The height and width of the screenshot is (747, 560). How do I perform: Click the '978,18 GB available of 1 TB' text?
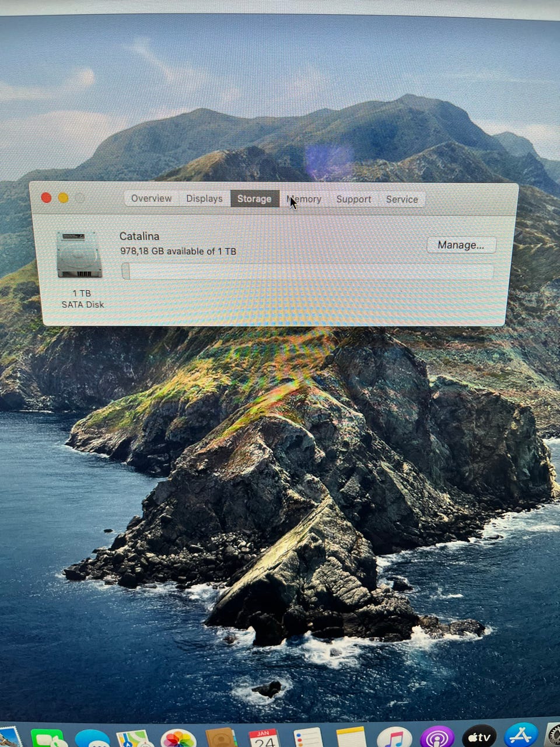178,251
